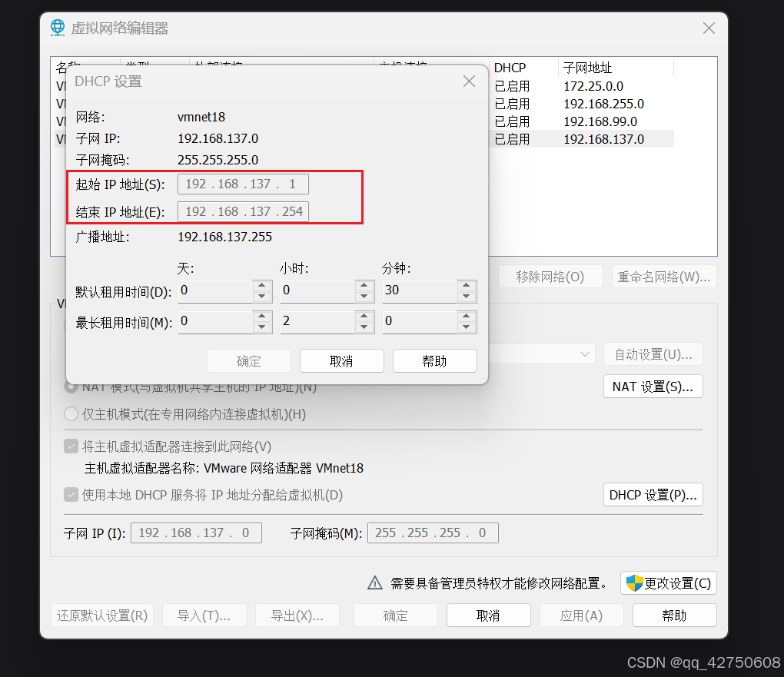This screenshot has width=784, height=677.
Task: Click the globe icon in the title bar
Action: pyautogui.click(x=58, y=28)
